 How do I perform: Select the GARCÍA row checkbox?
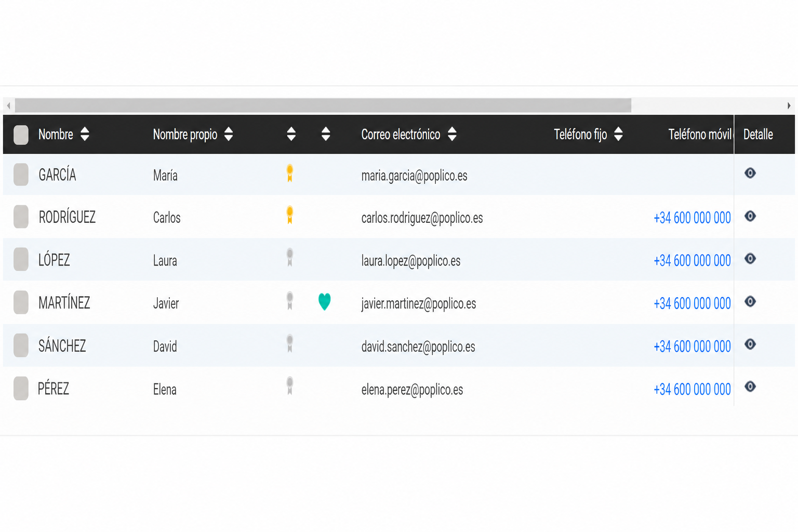click(21, 175)
